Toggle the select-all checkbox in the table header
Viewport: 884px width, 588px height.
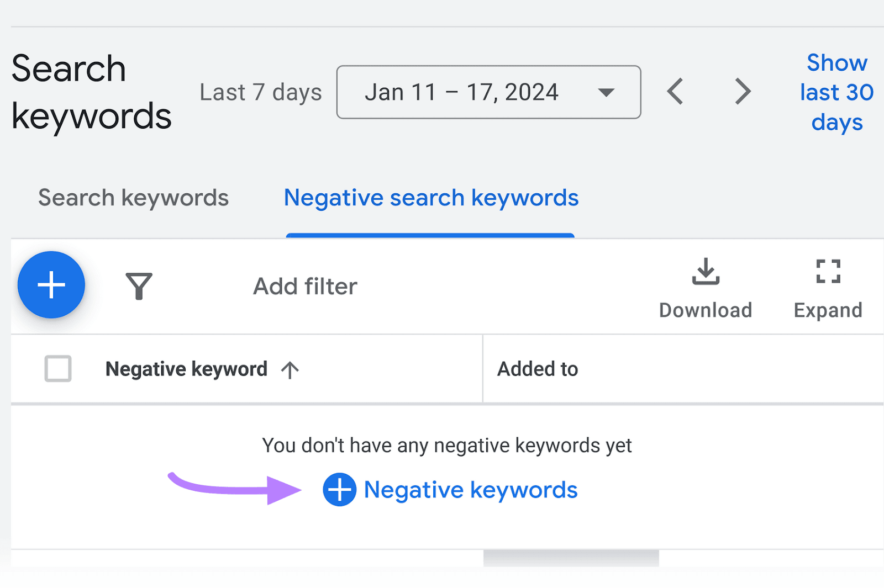57,369
